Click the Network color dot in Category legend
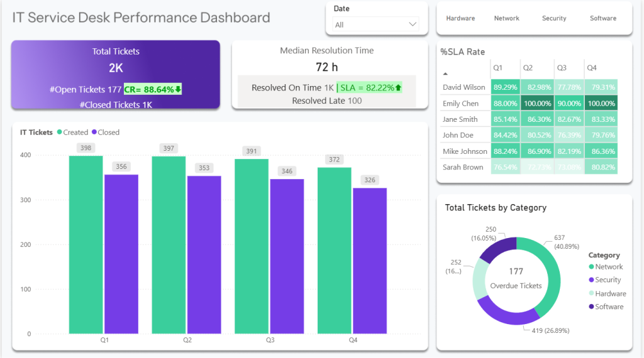 [591, 267]
